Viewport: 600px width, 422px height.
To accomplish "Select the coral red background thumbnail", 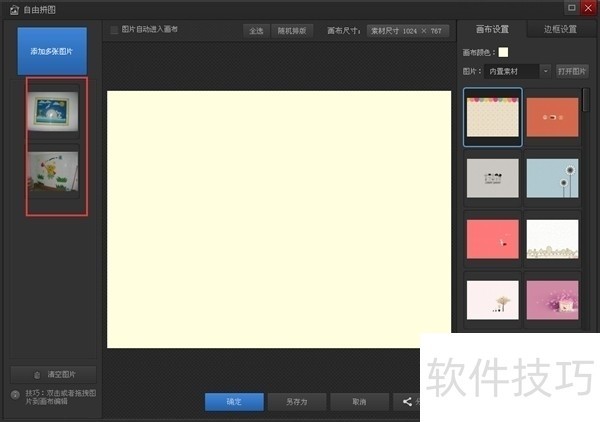I will (492, 239).
